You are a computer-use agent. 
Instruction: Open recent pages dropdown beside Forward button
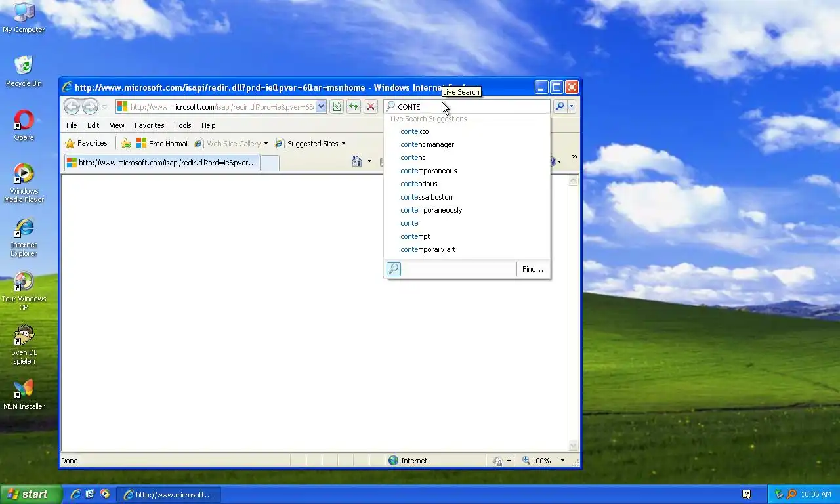coord(104,107)
